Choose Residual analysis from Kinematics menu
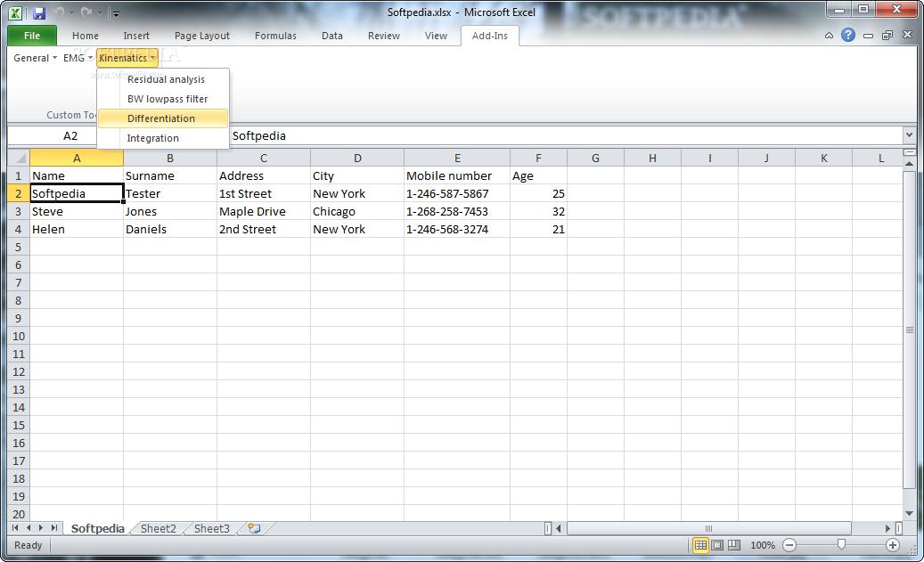Image resolution: width=924 pixels, height=562 pixels. 163,79
